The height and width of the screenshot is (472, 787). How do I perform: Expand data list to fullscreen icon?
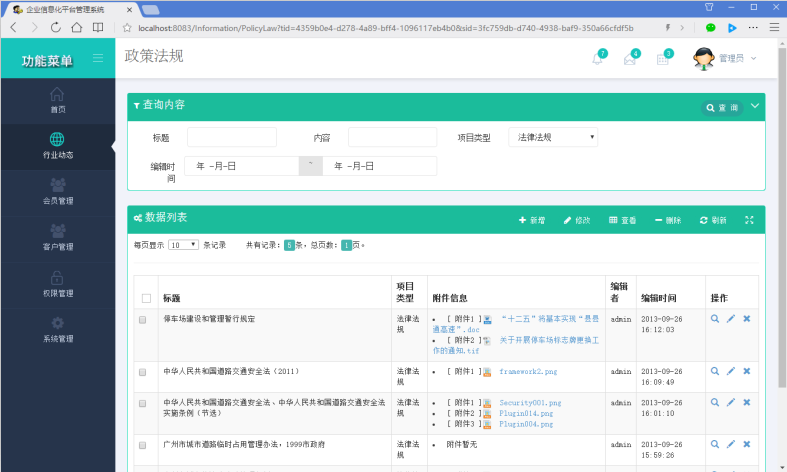[x=749, y=220]
